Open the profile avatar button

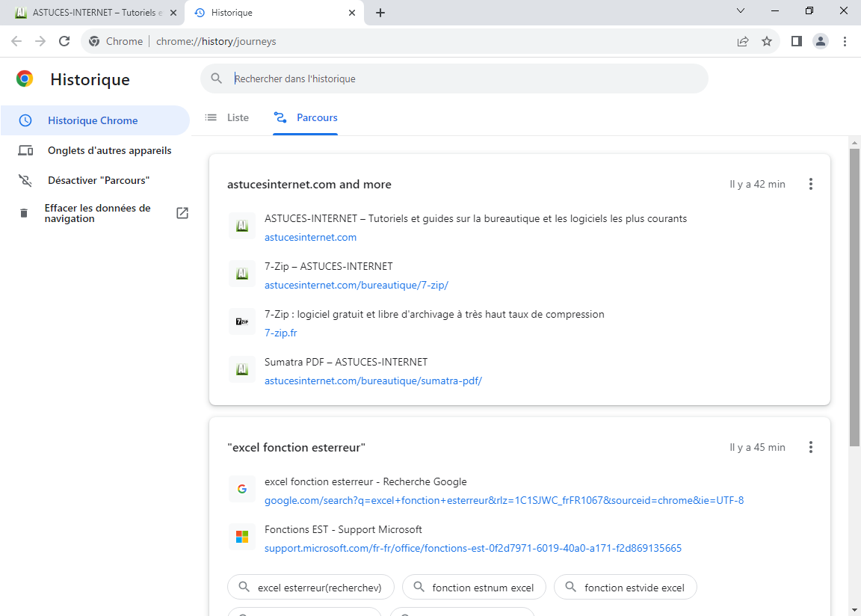pyautogui.click(x=821, y=41)
